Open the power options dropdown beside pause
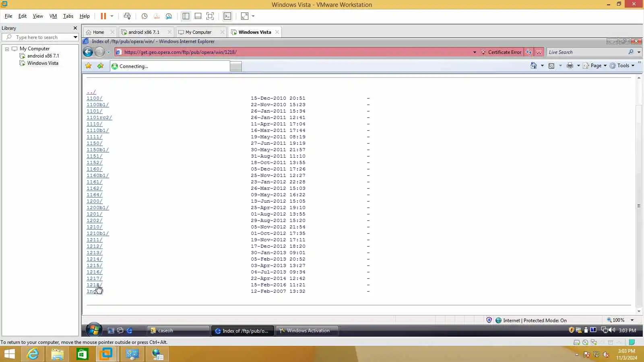The height and width of the screenshot is (362, 644). click(112, 16)
